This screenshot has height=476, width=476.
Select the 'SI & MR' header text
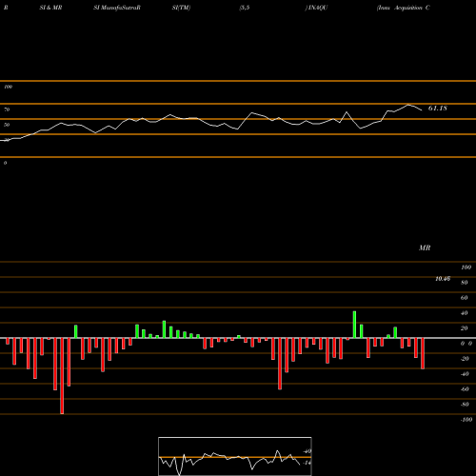[50, 8]
